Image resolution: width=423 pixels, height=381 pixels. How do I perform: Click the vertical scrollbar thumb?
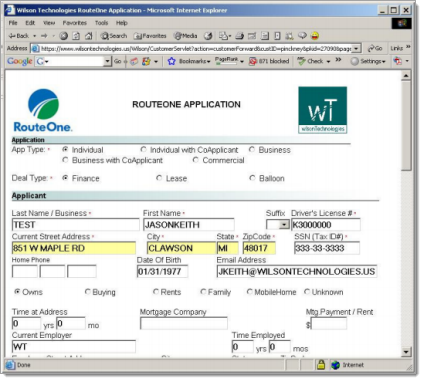coord(406,125)
